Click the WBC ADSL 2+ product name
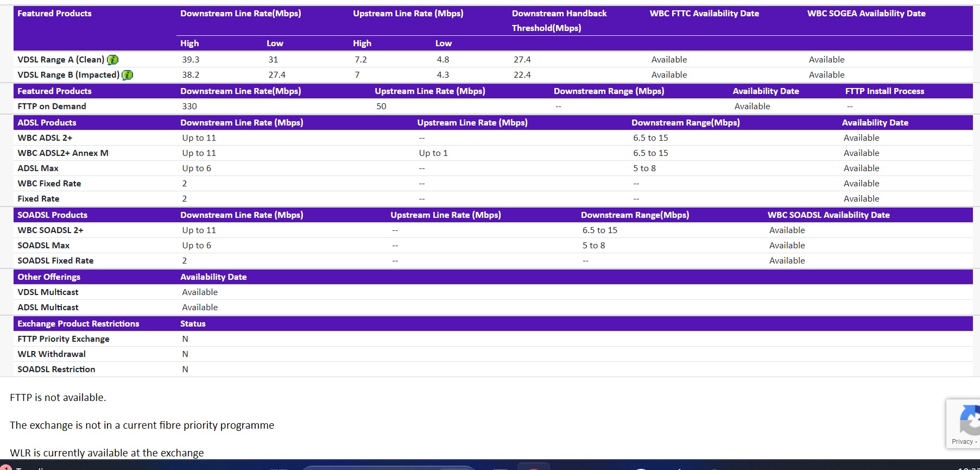980x470 pixels. click(45, 138)
